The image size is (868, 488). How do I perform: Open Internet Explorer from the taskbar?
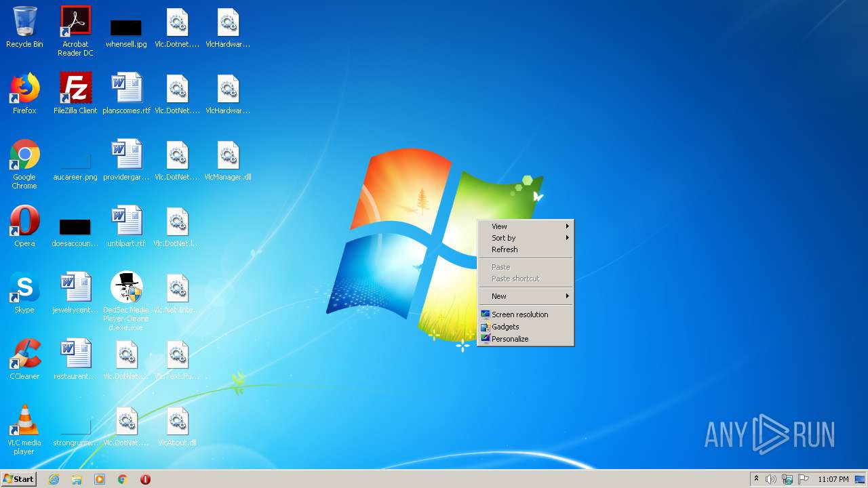click(54, 479)
